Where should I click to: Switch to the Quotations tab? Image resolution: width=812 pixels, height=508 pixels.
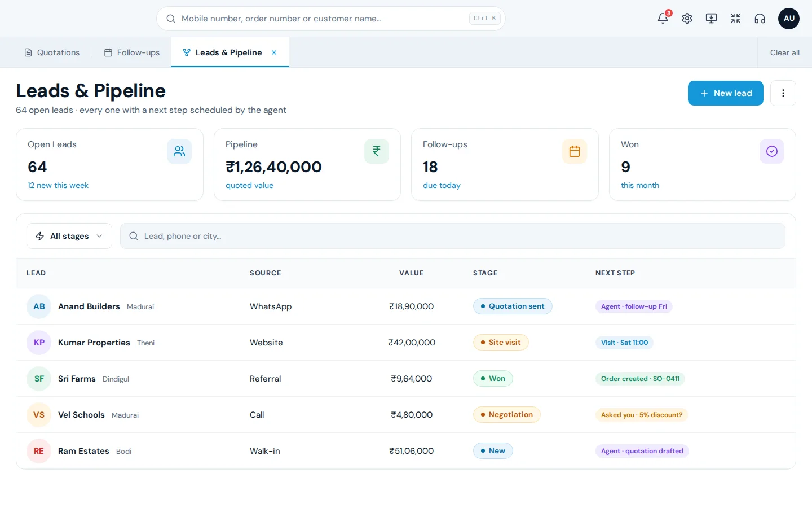[52, 52]
